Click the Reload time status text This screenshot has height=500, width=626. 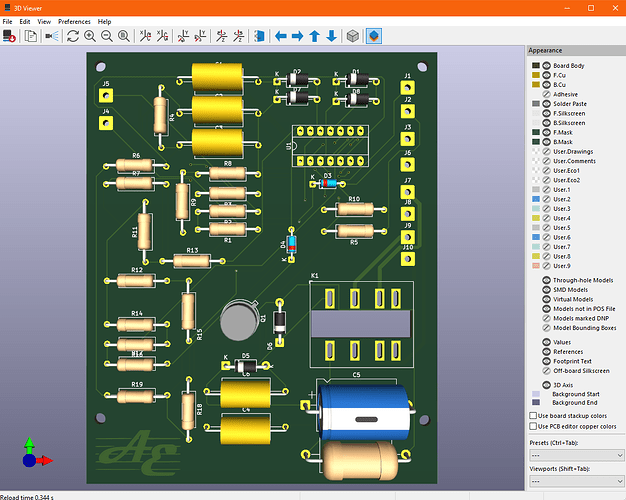pos(27,497)
